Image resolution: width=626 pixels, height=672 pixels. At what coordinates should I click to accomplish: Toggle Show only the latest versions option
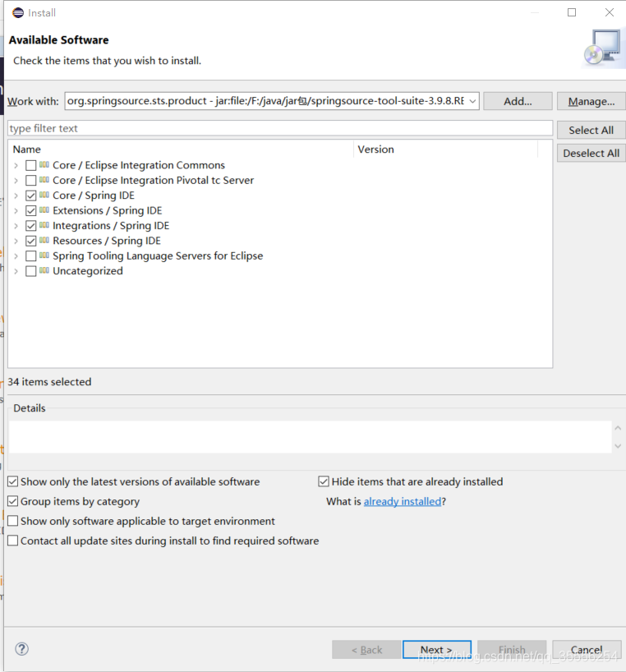pos(13,481)
